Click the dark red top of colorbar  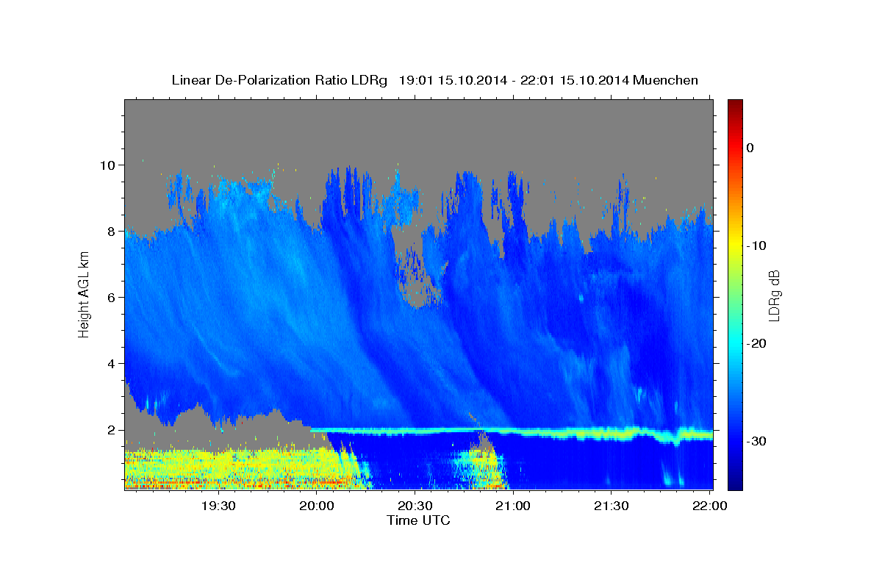click(x=735, y=104)
